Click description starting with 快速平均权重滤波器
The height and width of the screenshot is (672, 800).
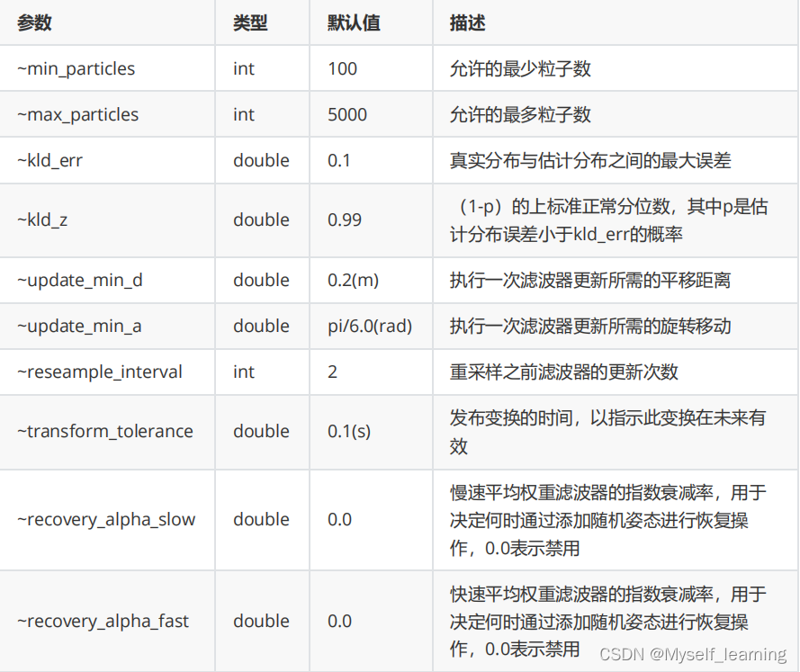point(608,622)
